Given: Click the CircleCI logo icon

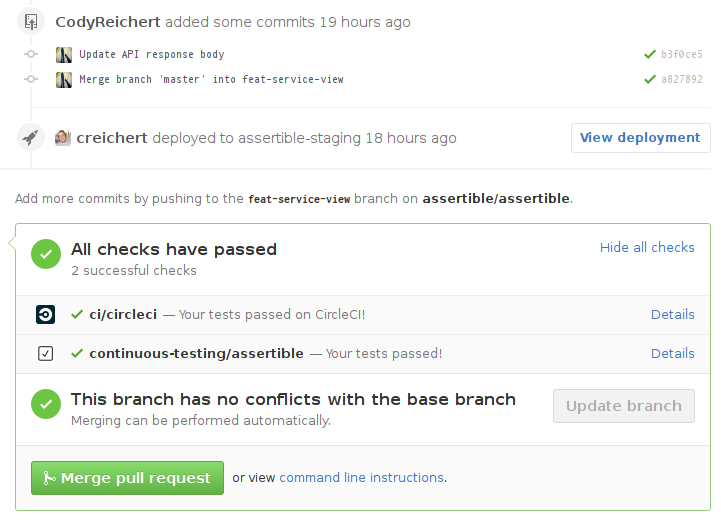Looking at the screenshot, I should click(x=45, y=314).
